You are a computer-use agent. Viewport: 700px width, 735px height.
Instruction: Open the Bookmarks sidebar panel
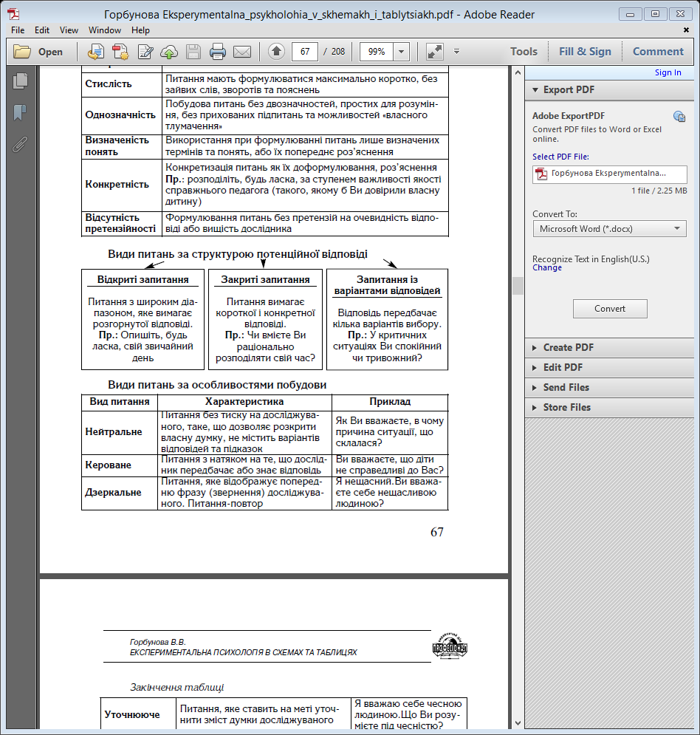20,113
